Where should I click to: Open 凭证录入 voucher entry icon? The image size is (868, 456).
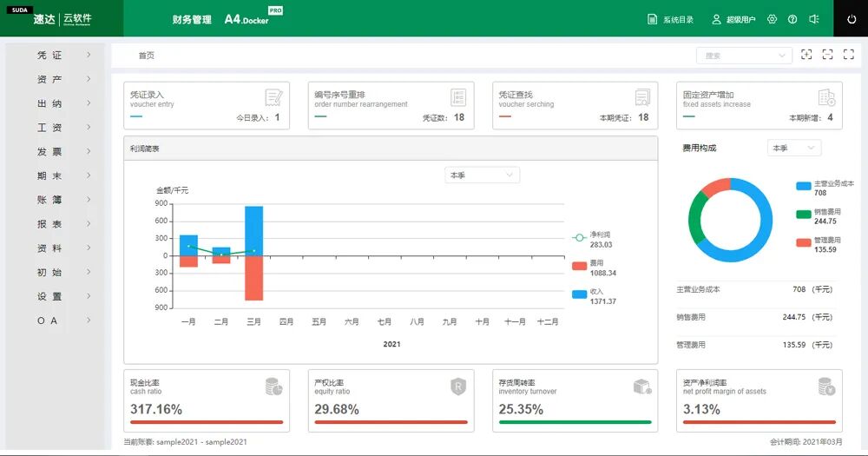click(x=274, y=97)
